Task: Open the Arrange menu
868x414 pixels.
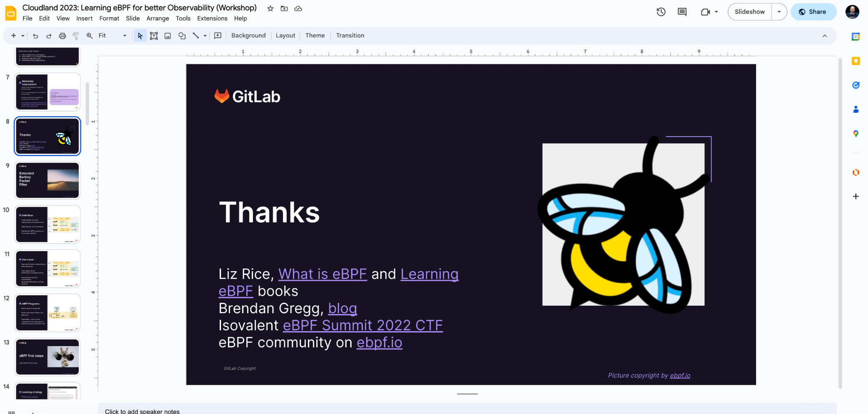Action: [157, 18]
